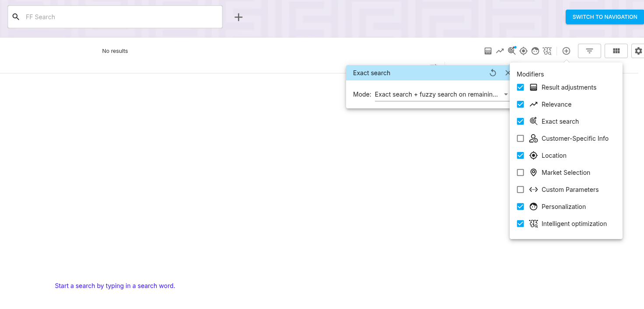The image size is (644, 309).
Task: Open the filter options button
Action: 589,51
